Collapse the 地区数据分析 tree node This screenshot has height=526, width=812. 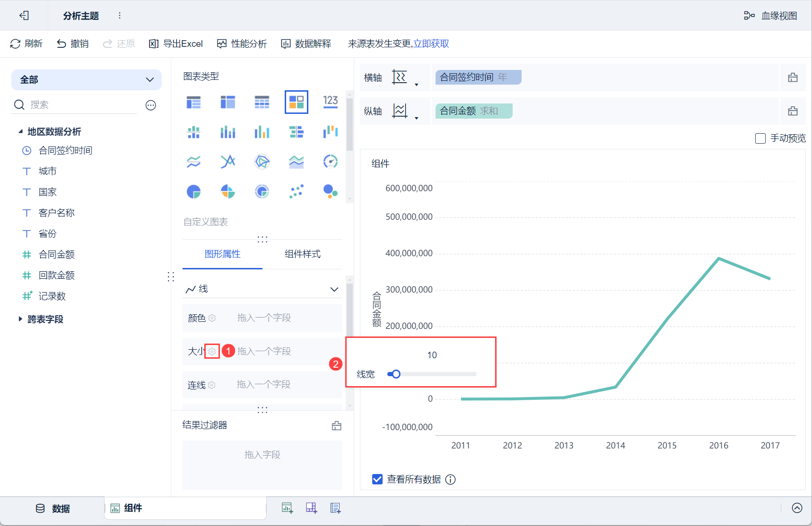(20, 131)
